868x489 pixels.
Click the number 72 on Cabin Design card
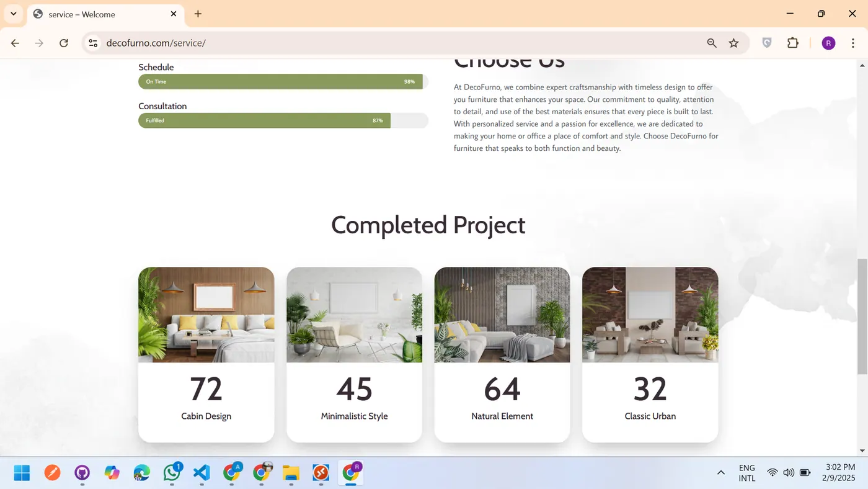[x=206, y=389]
